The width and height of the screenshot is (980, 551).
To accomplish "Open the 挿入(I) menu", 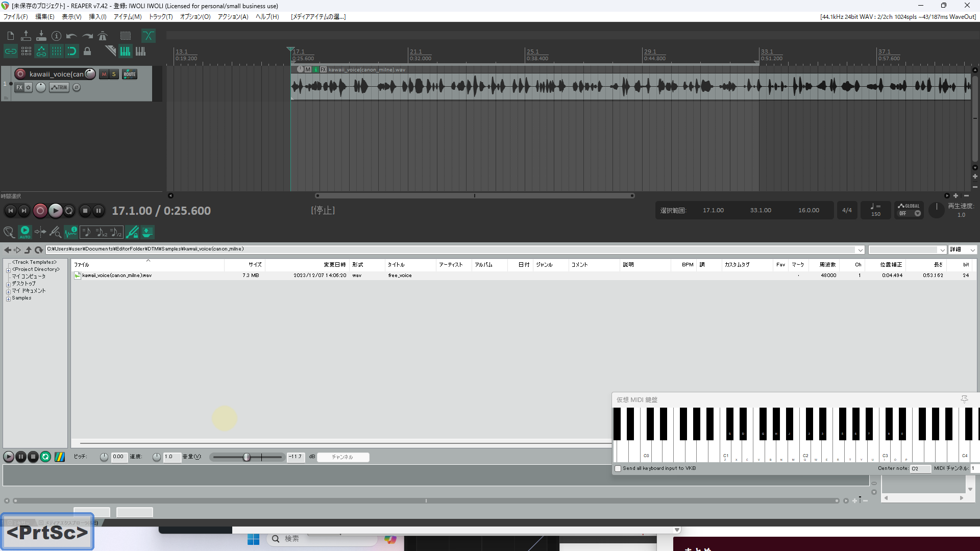I will 97,17.
